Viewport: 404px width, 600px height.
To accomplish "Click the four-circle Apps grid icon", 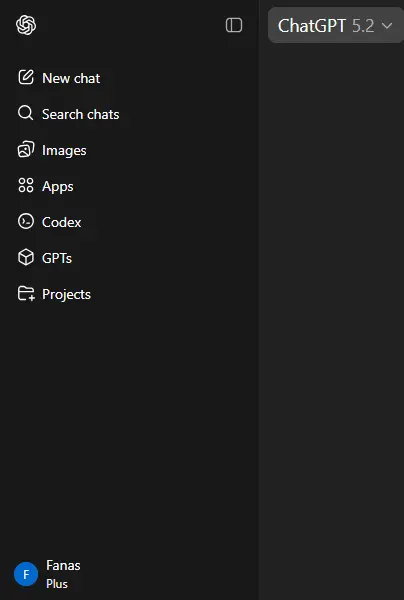I will coord(26,186).
